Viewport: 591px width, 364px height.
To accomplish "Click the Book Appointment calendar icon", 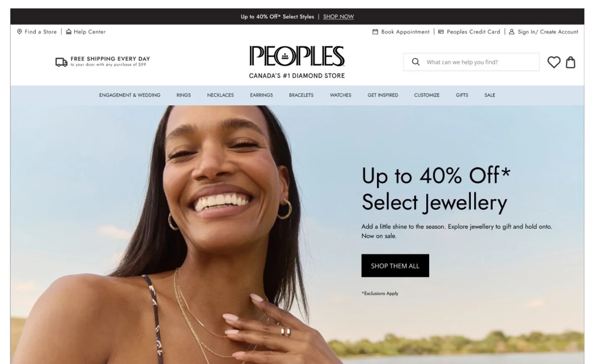I will (x=375, y=32).
